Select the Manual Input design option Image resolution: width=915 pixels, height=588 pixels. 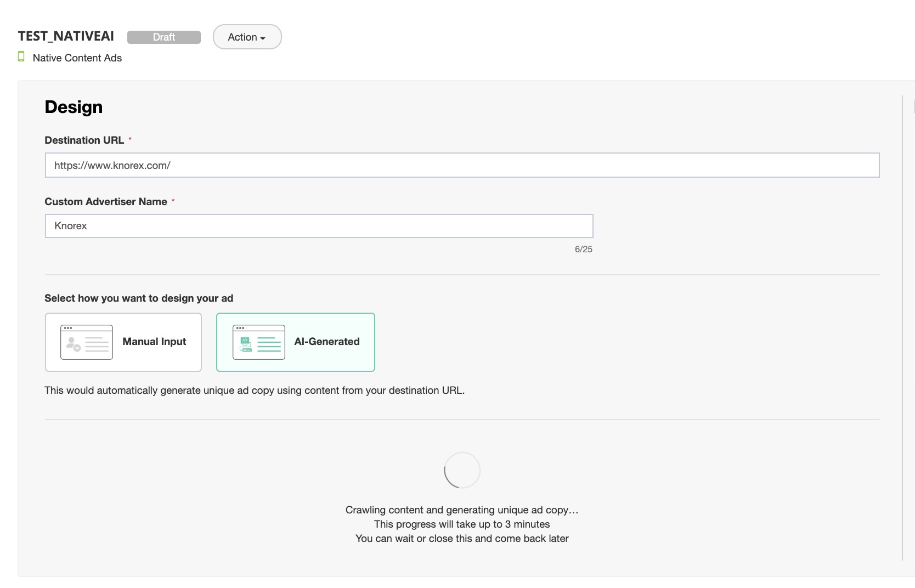pyautogui.click(x=123, y=342)
